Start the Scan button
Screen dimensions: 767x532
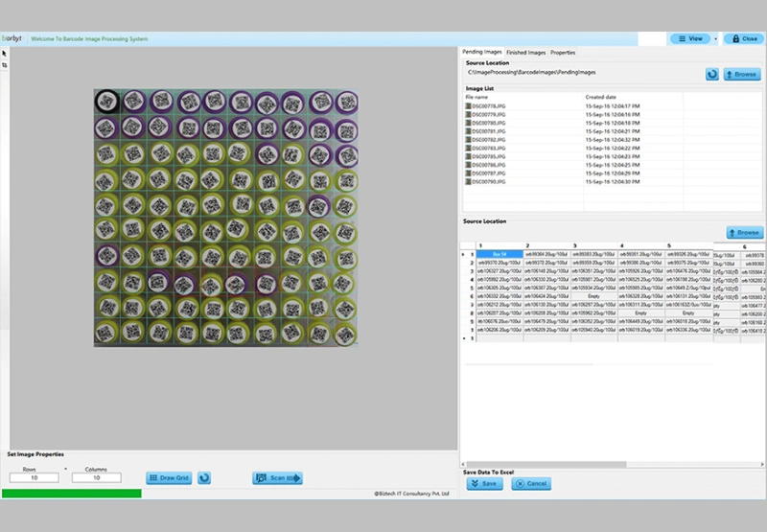coord(277,477)
